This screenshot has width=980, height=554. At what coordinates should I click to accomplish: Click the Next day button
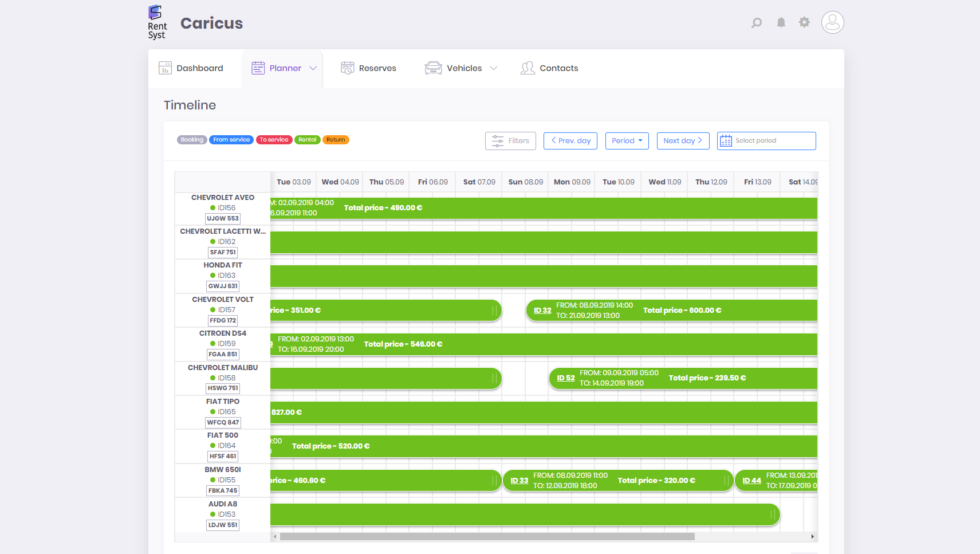[x=683, y=141]
